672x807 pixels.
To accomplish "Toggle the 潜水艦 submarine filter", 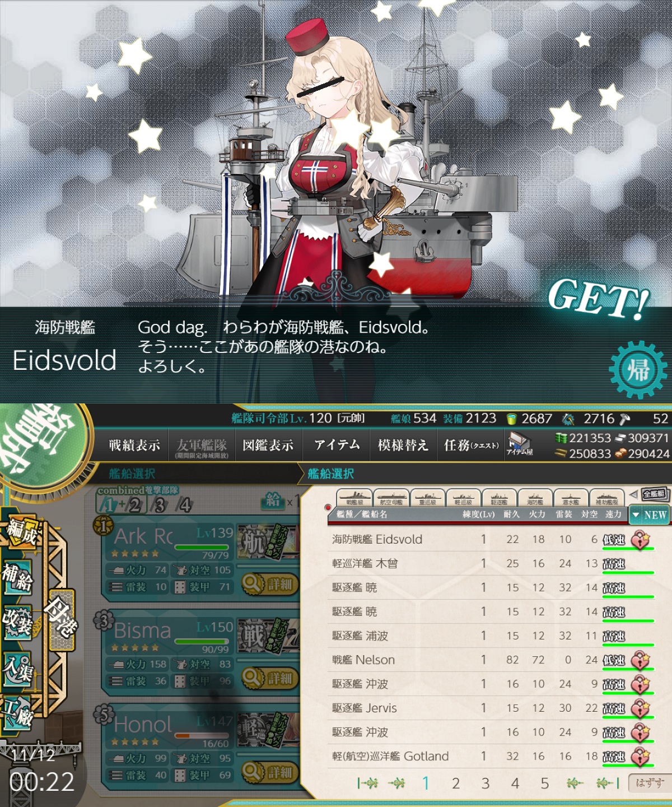I will pos(571,498).
